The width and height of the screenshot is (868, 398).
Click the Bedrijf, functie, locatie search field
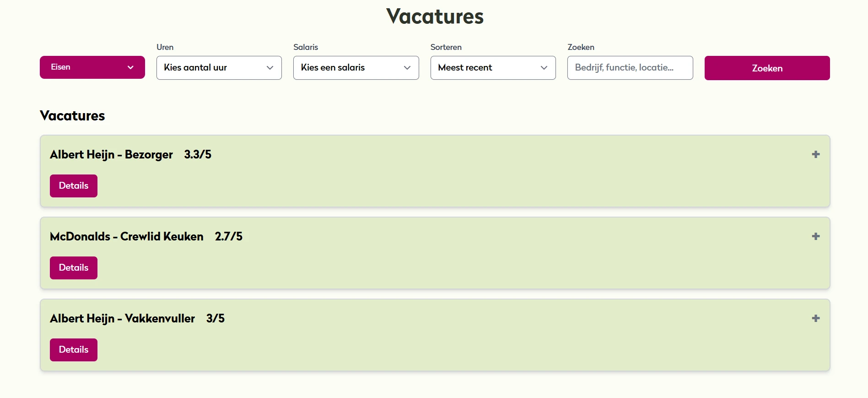click(630, 67)
